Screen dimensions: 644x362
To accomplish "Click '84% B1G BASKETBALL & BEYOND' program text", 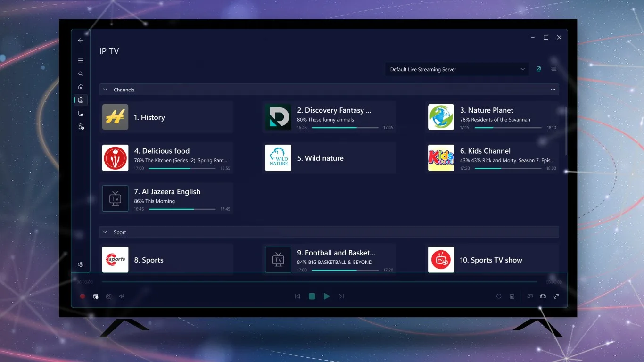I will click(x=335, y=262).
